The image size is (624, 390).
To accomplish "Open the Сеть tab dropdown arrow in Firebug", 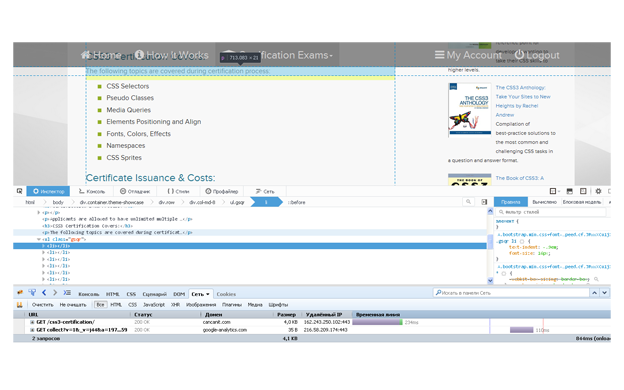I will pos(208,294).
